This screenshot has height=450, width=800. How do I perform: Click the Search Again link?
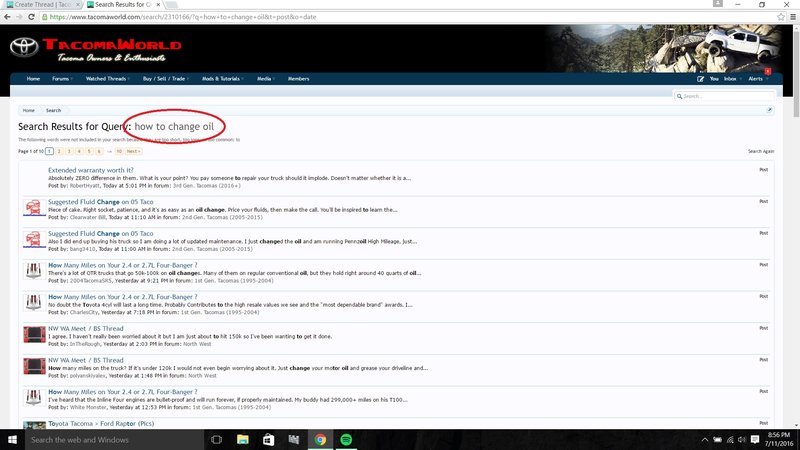[x=761, y=151]
